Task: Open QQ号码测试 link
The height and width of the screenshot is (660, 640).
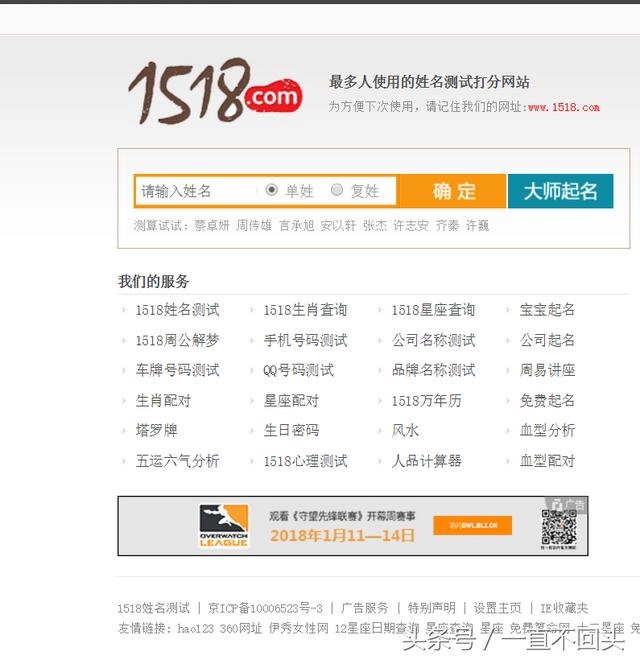Action: pos(299,370)
